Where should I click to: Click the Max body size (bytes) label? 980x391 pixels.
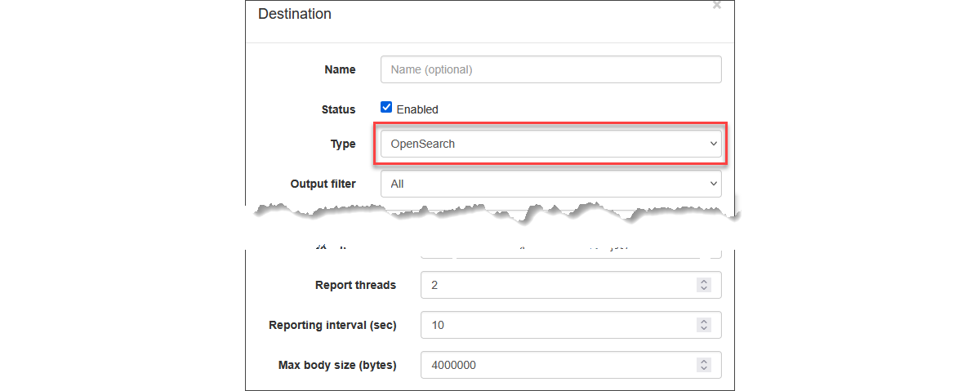337,365
